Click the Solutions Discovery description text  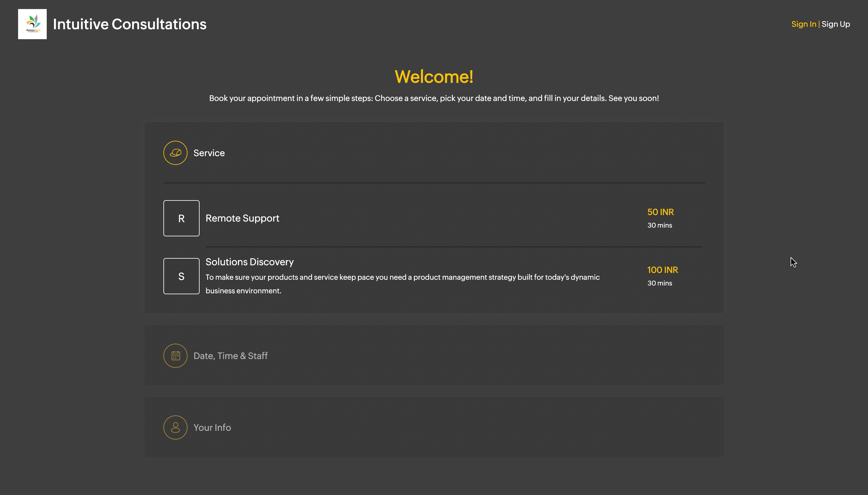[x=402, y=284]
